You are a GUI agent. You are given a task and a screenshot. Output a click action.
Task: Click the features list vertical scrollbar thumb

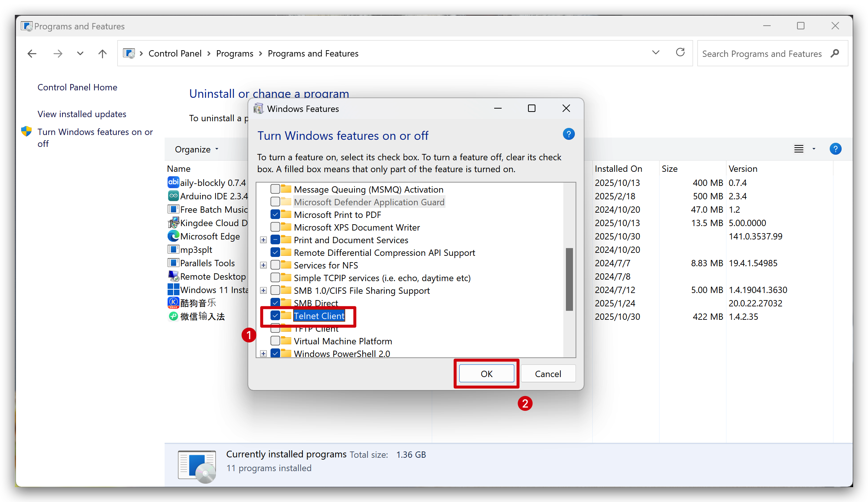tap(569, 279)
